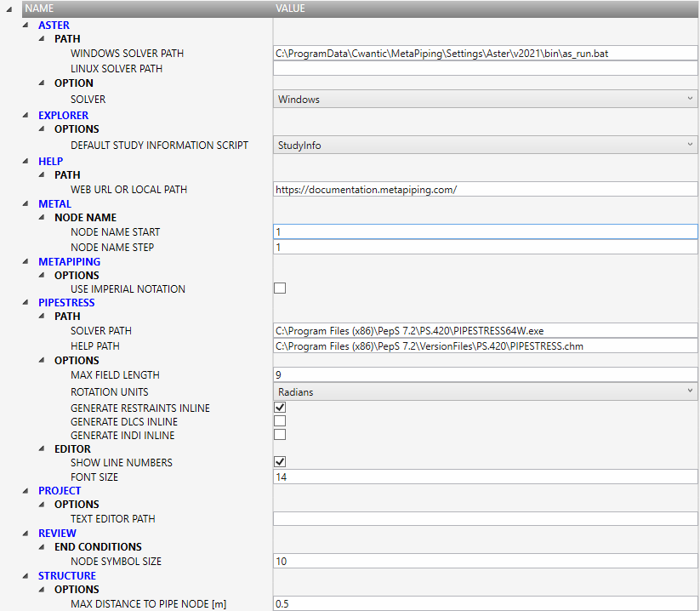Open DEFAULT STUDY INFORMATION SCRIPT dropdown
The height and width of the screenshot is (611, 700).
click(486, 146)
